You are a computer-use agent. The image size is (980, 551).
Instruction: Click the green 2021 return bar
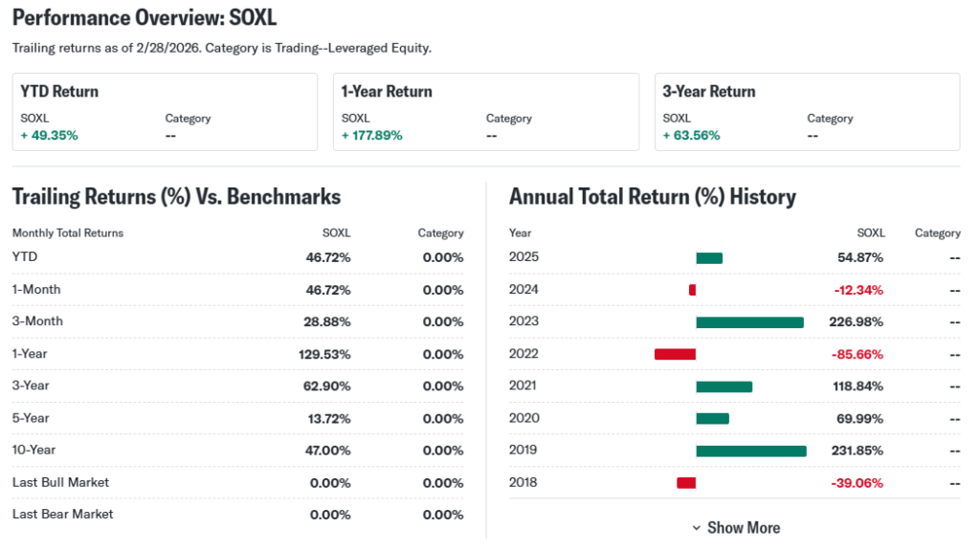(724, 386)
